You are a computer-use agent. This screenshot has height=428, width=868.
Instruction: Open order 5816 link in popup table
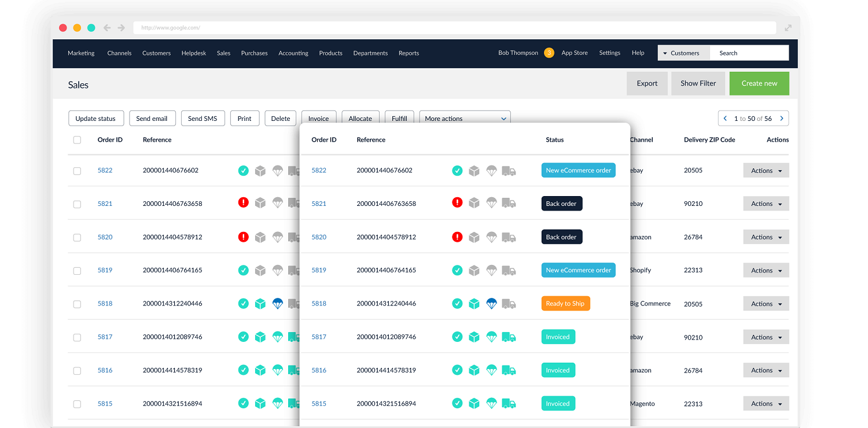(x=319, y=370)
